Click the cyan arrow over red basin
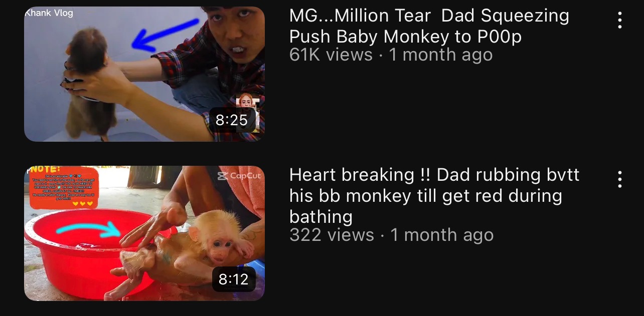 tap(88, 230)
